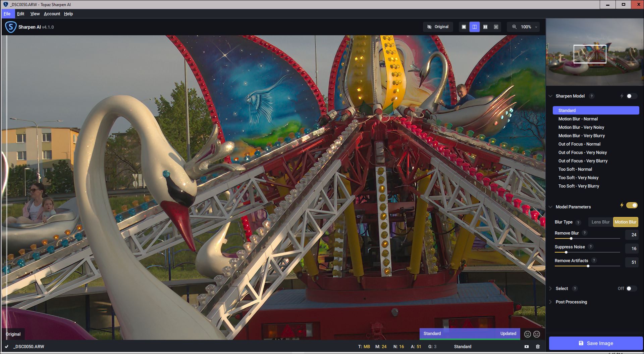644x354 pixels.
Task: Click the neutral face feedback icon
Action: [x=537, y=334]
